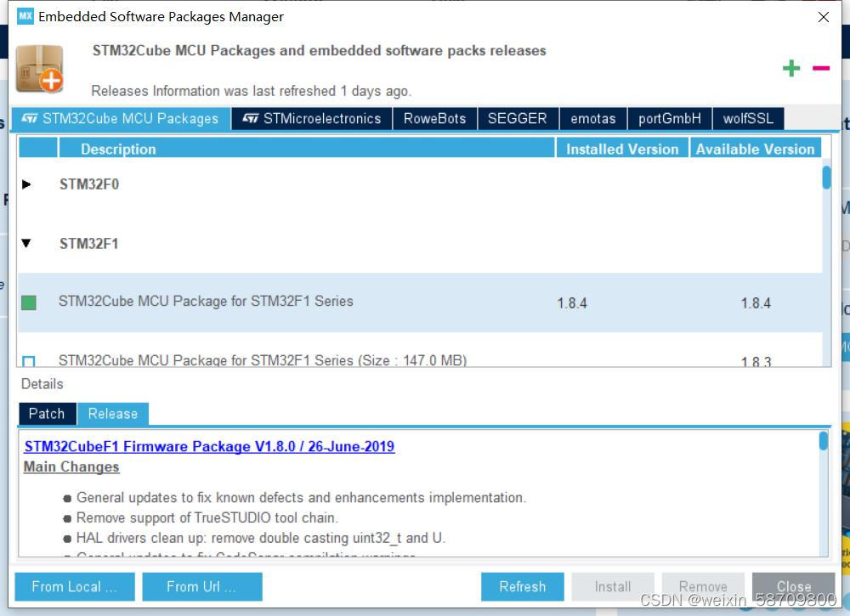Click the 'Releases Information was last refreshed' text
Viewport: 850px width, 616px height.
pos(252,90)
